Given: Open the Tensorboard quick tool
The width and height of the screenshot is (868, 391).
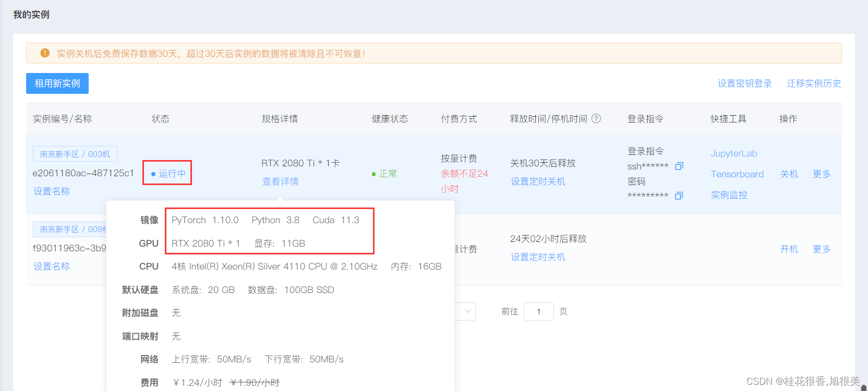Looking at the screenshot, I should coord(737,174).
